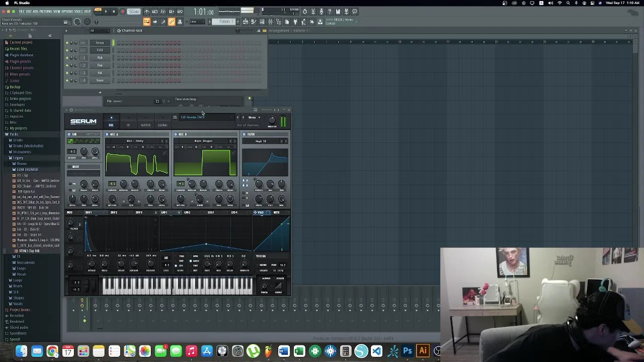644x362 pixels.
Task: Go to previous Serum preset with the arrow
Action: pos(238,118)
